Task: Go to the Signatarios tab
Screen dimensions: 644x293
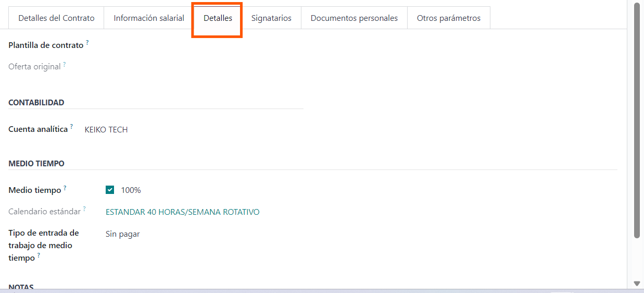Action: click(x=271, y=18)
